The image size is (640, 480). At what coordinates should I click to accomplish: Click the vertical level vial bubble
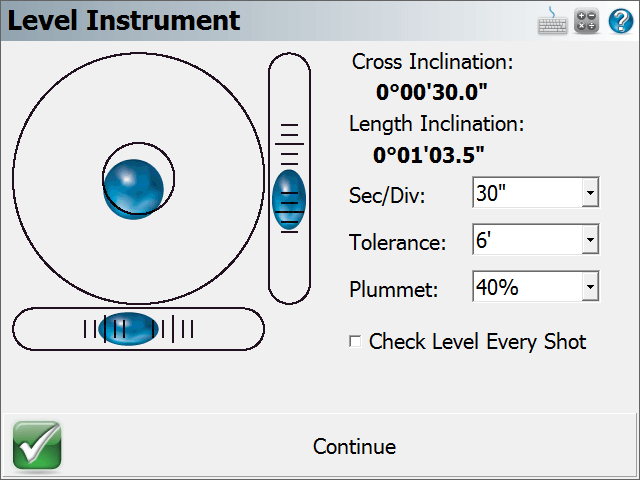click(289, 200)
